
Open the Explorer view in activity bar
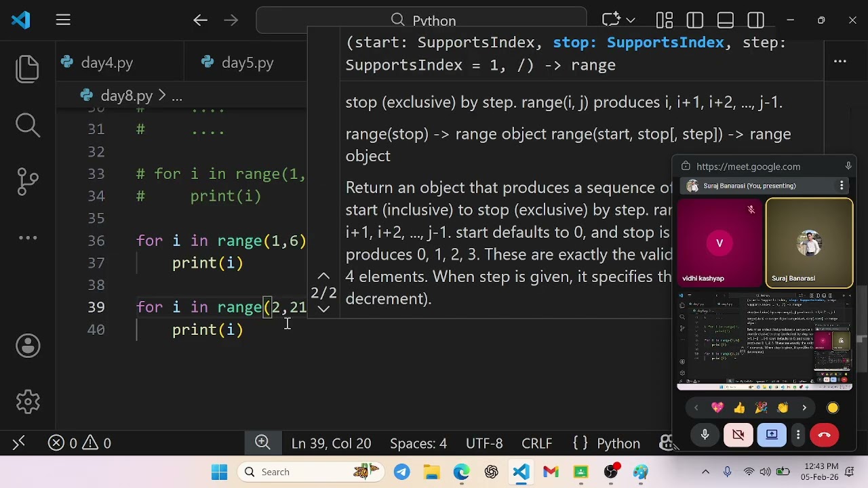pos(28,68)
